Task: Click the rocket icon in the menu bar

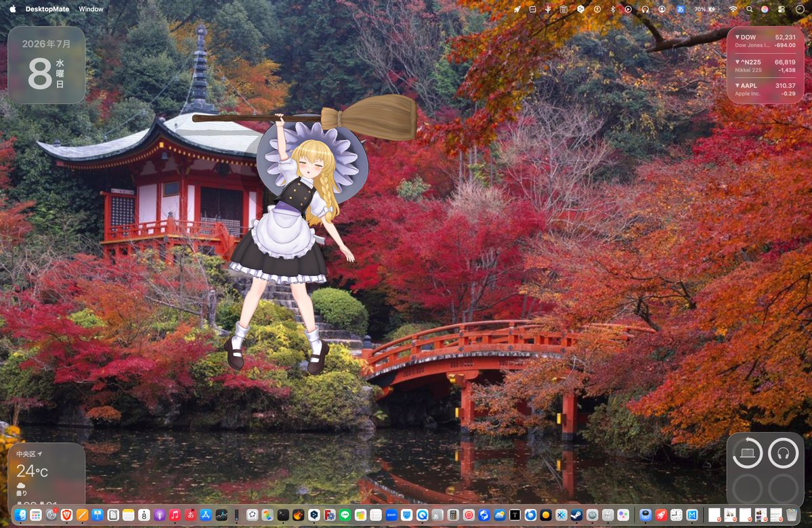Action: (517, 9)
